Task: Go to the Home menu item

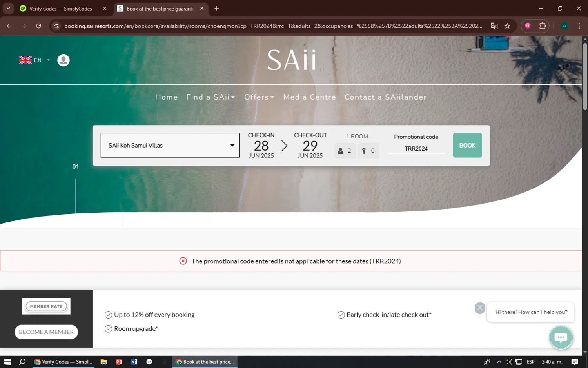Action: pyautogui.click(x=167, y=97)
